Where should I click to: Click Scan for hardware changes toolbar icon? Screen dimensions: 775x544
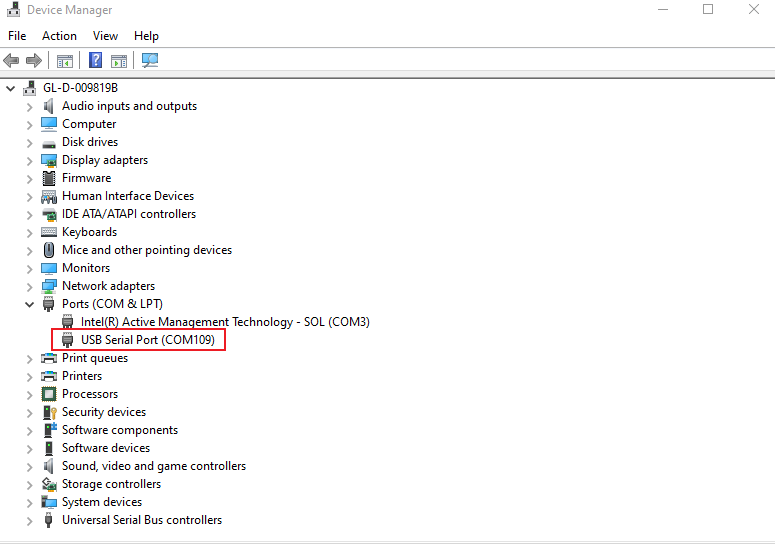point(150,61)
